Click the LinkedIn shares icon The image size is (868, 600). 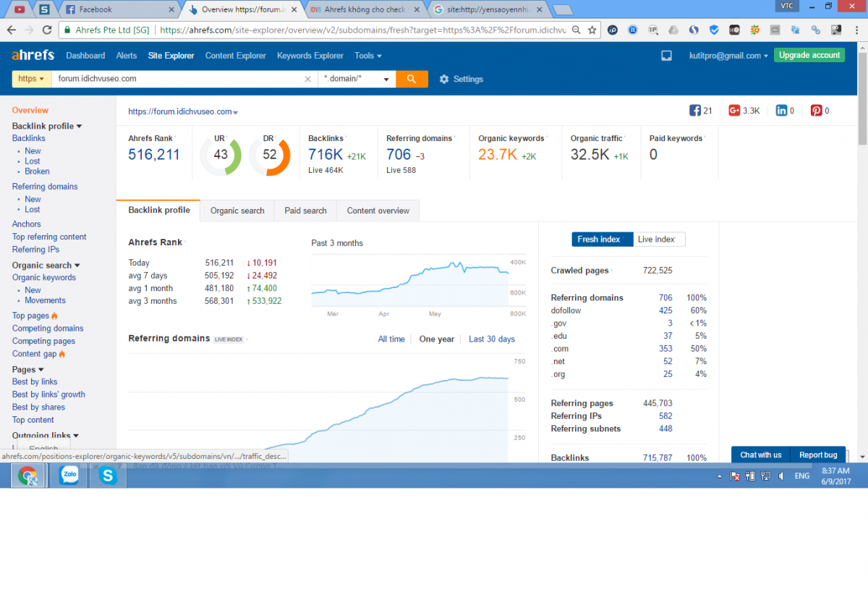[781, 111]
